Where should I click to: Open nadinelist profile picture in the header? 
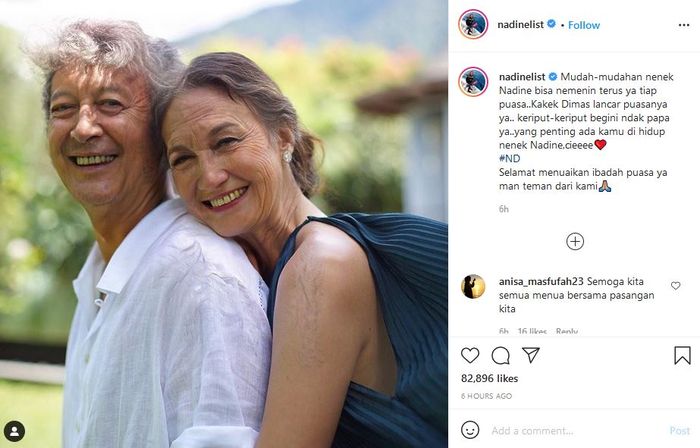click(x=473, y=25)
